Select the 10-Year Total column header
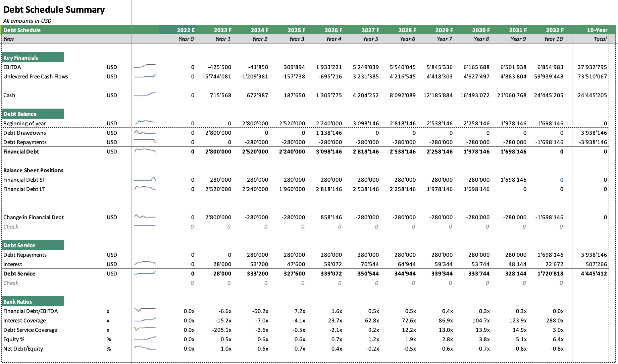 597,30
